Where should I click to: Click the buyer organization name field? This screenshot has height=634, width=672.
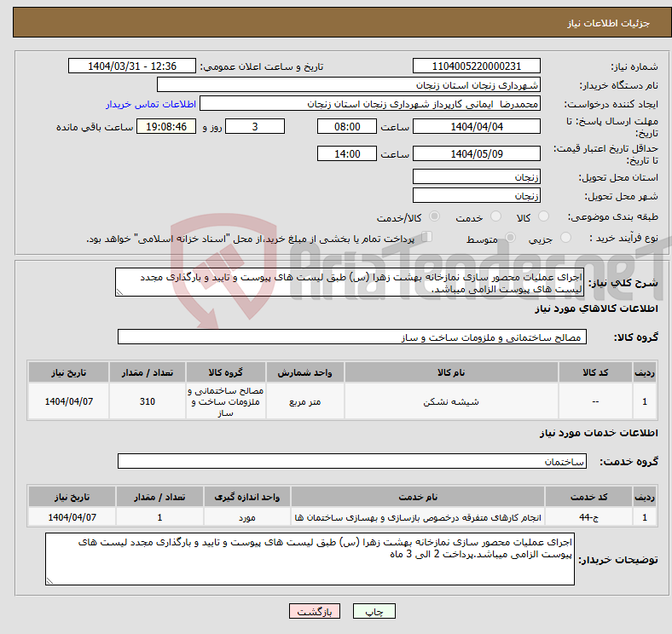click(349, 85)
